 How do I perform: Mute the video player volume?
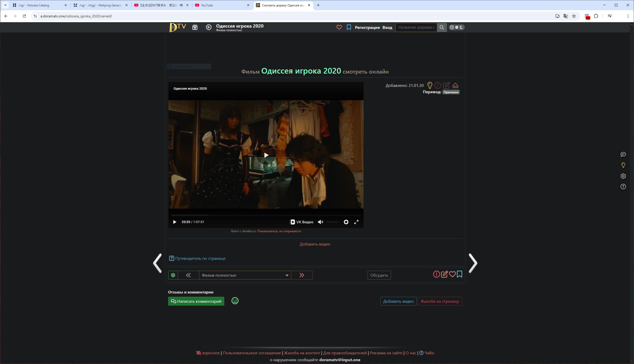click(320, 222)
